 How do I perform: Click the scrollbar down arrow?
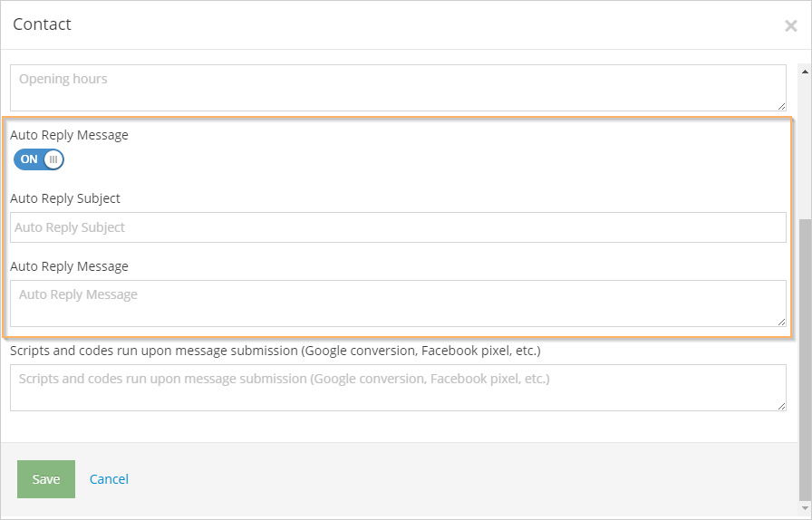pos(805,508)
